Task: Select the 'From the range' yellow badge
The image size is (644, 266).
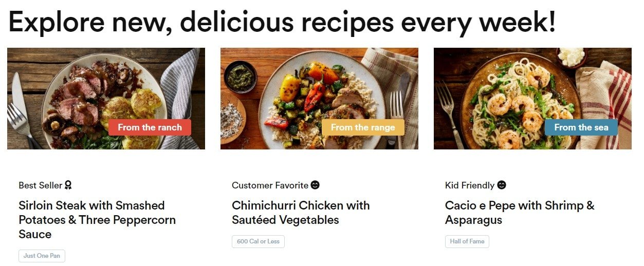Action: tap(363, 127)
